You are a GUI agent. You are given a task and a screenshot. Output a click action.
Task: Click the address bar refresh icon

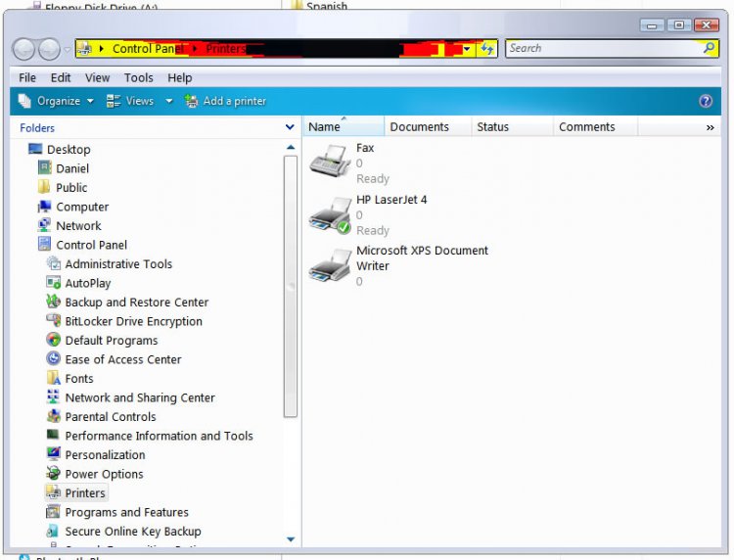(486, 48)
